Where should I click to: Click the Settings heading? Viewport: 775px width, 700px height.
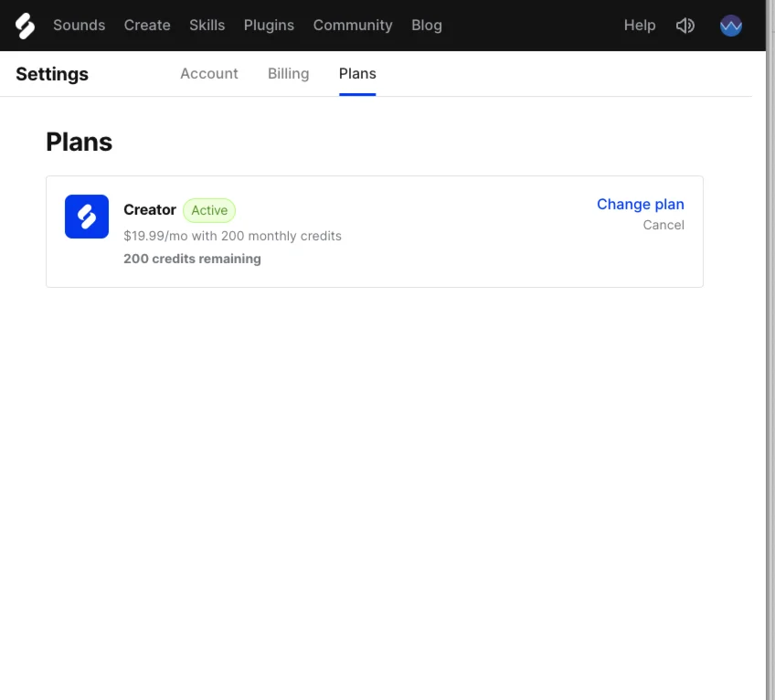tap(52, 74)
